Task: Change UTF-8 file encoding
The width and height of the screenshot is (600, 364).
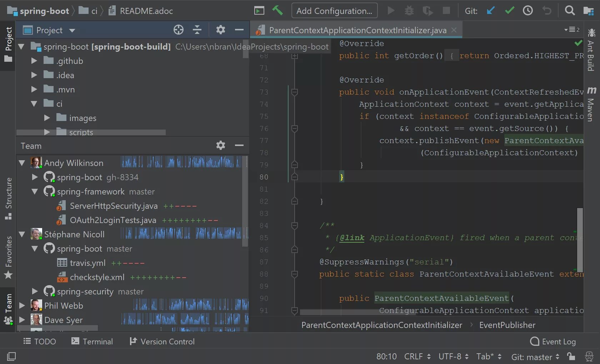Action: click(453, 357)
